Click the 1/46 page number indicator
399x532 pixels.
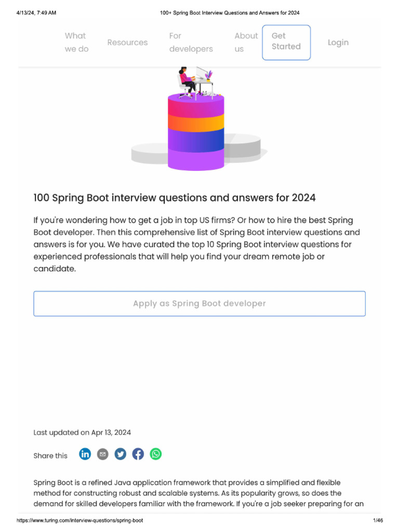(378, 521)
